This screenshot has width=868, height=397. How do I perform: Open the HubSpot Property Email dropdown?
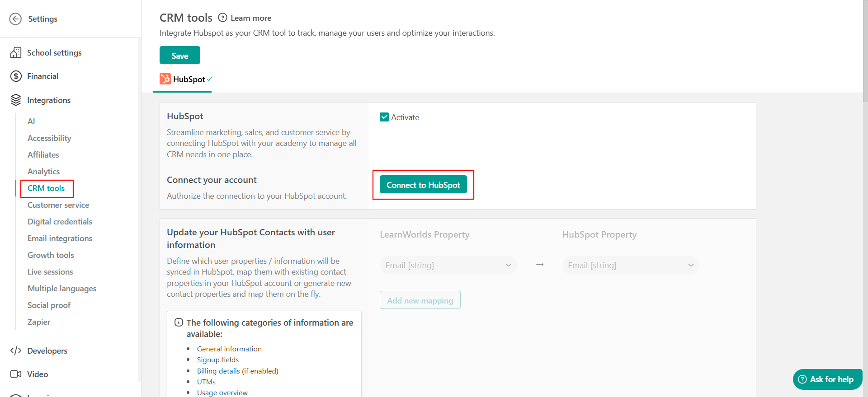tap(631, 265)
